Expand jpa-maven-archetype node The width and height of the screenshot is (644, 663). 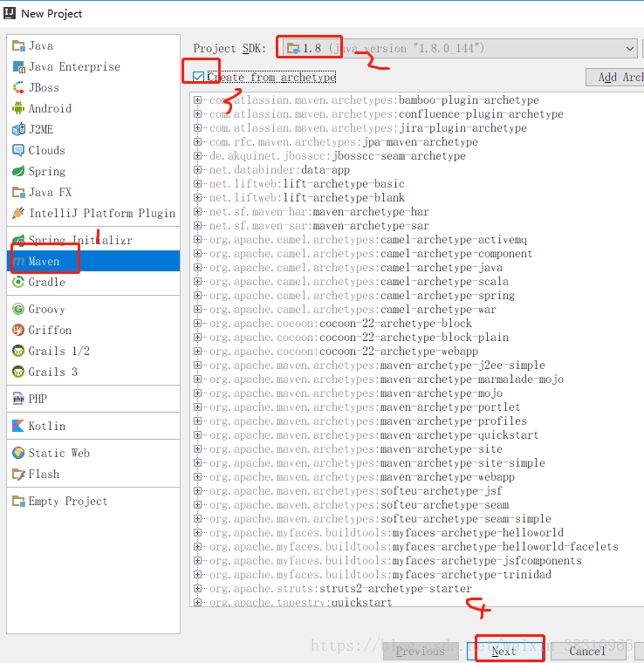[197, 141]
